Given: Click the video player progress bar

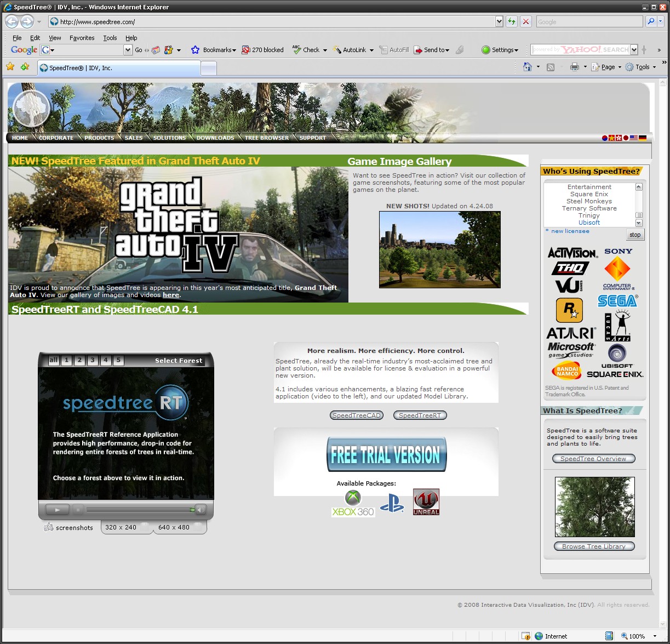Looking at the screenshot, I should (x=140, y=510).
